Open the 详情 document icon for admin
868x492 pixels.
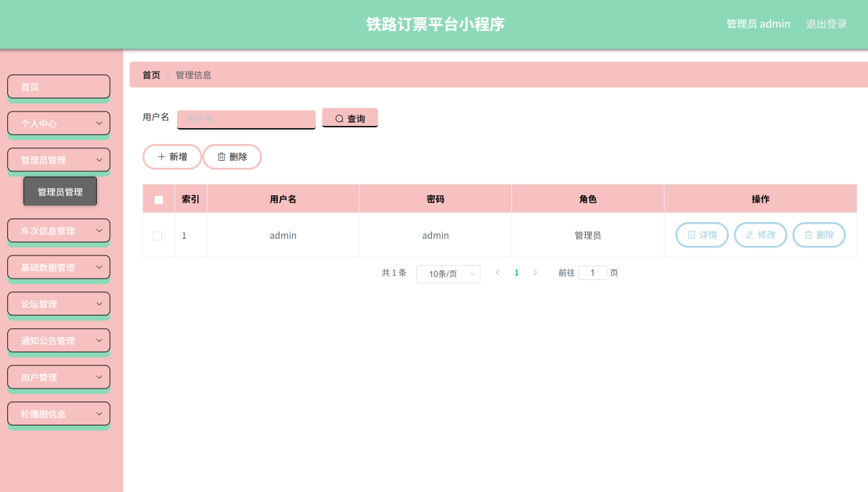(x=692, y=235)
